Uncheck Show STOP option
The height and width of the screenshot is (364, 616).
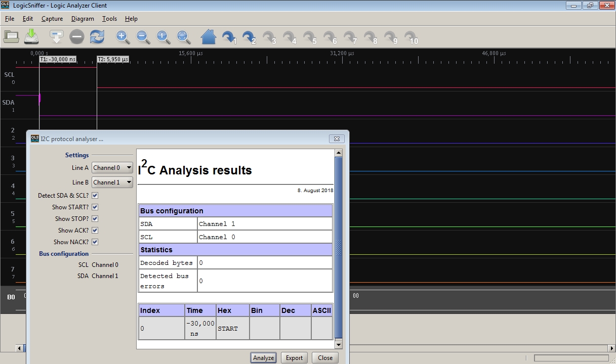(x=95, y=218)
